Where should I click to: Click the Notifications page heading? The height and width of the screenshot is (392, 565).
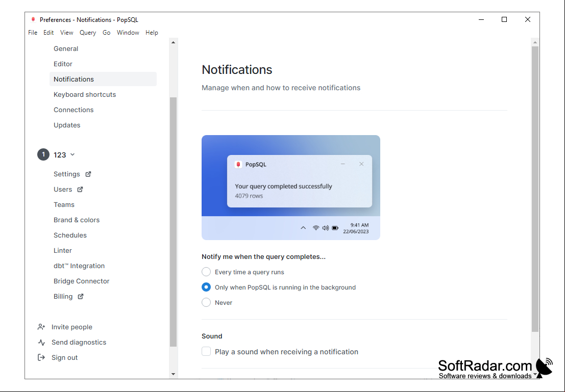pyautogui.click(x=237, y=69)
